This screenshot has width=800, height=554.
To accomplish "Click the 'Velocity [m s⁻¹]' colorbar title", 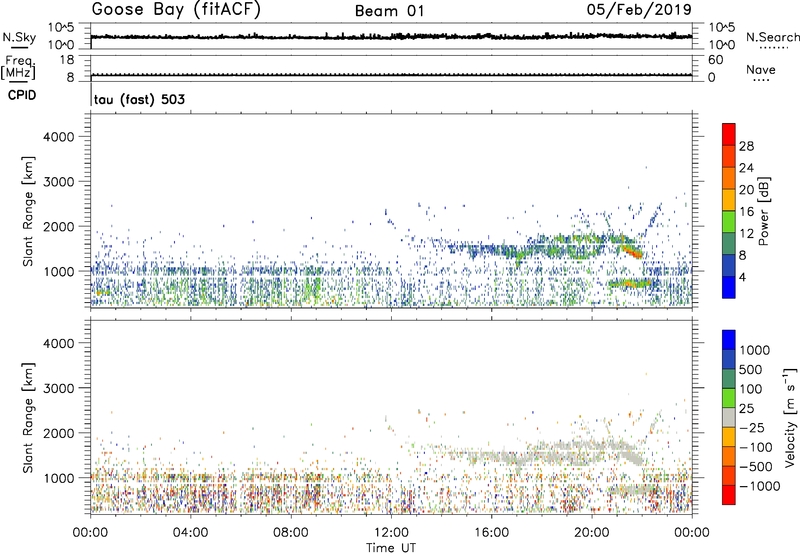I will click(x=790, y=417).
